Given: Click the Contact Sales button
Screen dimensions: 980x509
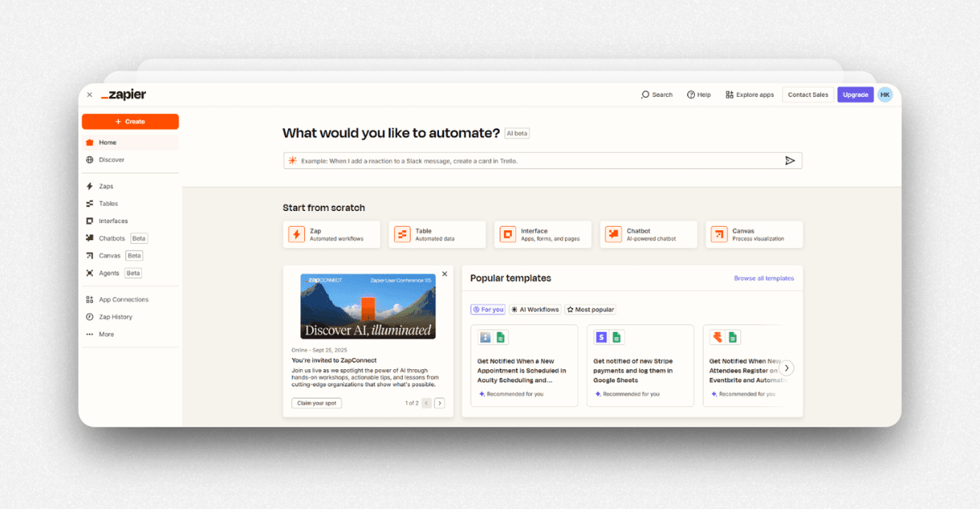Looking at the screenshot, I should [x=808, y=95].
